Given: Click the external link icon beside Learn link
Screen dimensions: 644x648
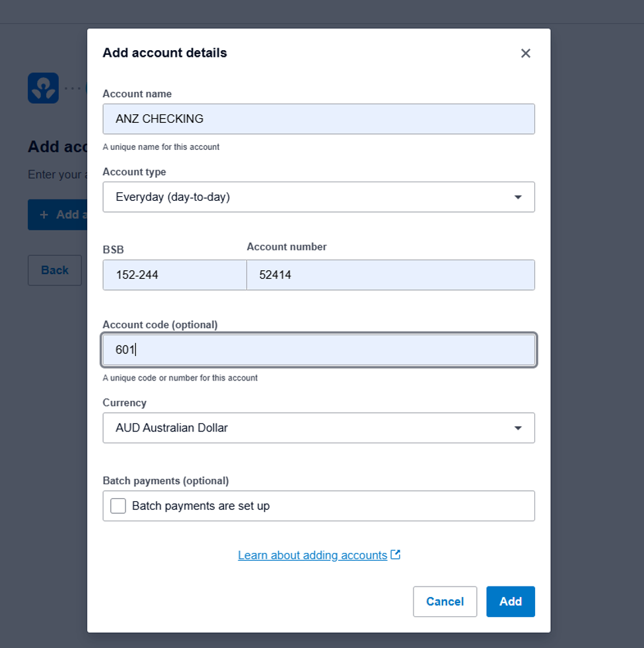Looking at the screenshot, I should tap(396, 555).
